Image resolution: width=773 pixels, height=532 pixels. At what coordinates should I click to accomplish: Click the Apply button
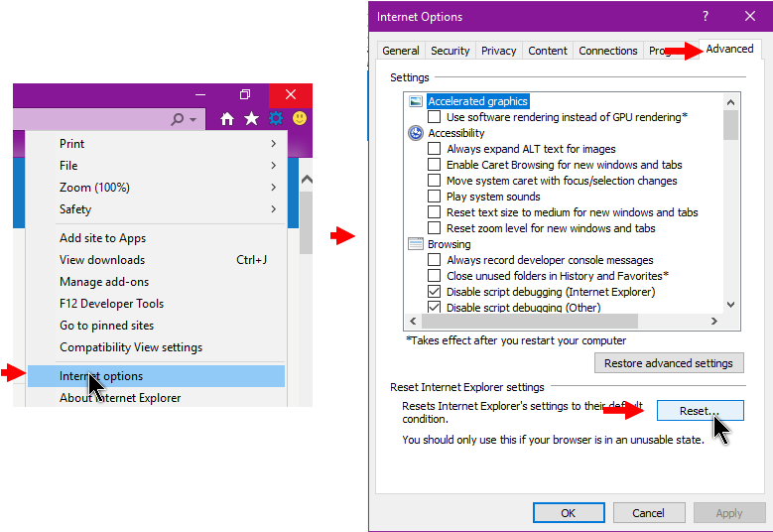point(729,513)
